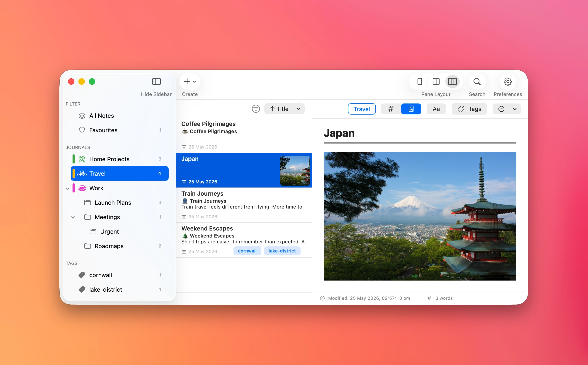Expand the more actions chevron
This screenshot has height=365, width=588.
(x=515, y=109)
